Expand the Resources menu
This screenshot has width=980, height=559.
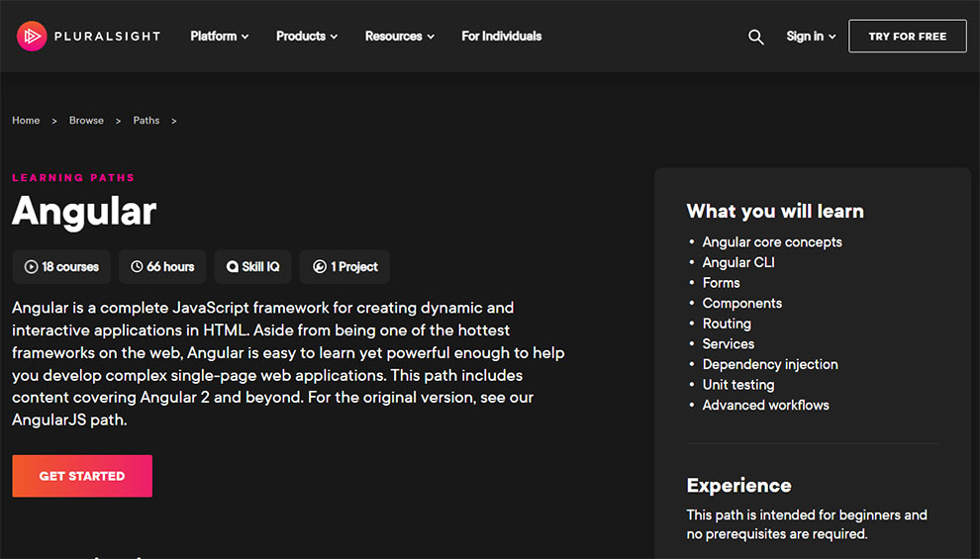(x=399, y=37)
